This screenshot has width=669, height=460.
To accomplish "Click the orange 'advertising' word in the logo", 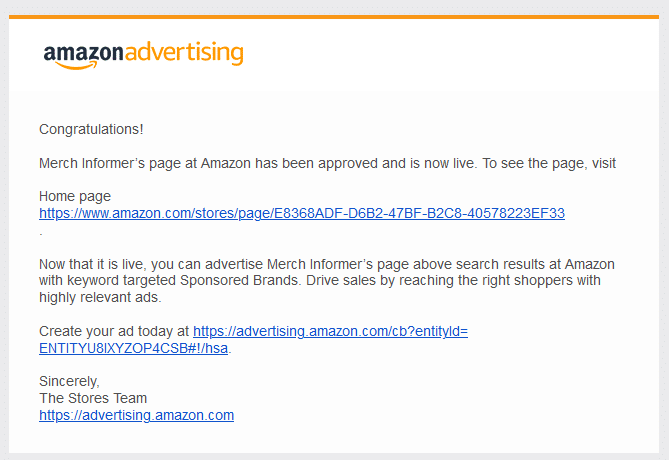I will (184, 53).
